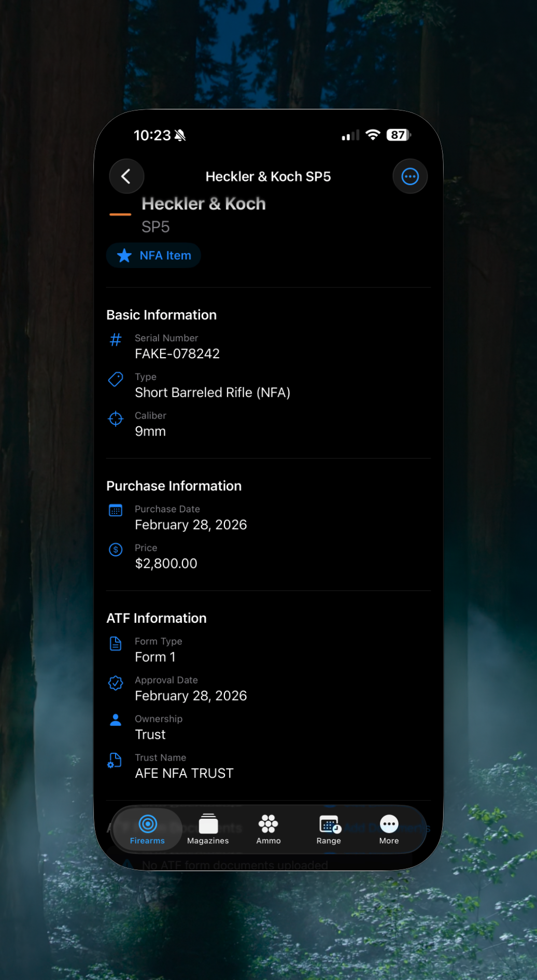Viewport: 537px width, 980px height.
Task: Open the Range tab
Action: click(x=329, y=829)
